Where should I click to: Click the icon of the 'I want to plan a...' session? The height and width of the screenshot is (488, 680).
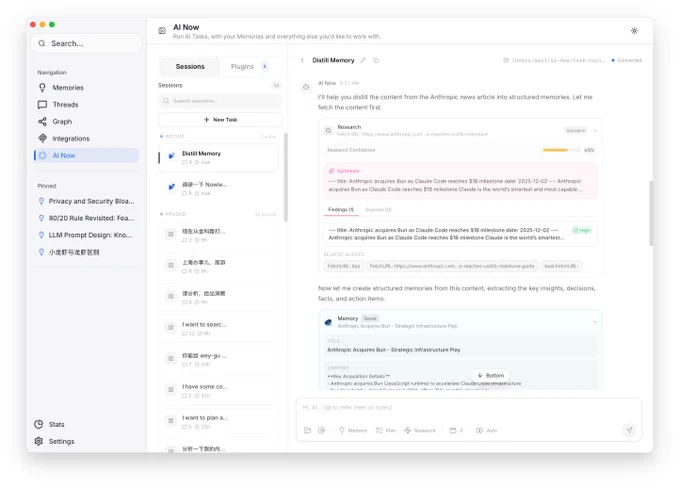tap(171, 421)
